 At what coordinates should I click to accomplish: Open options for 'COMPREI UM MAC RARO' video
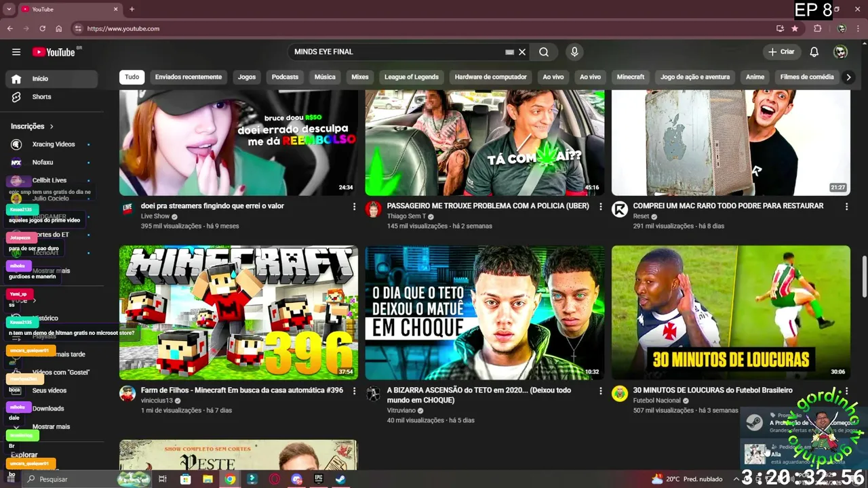pos(846,206)
